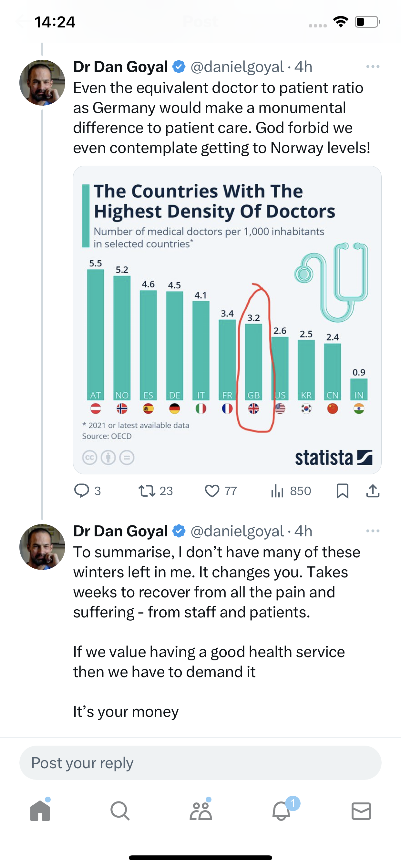Tap the second tweet's profile picture
401x868 pixels.
[x=42, y=547]
